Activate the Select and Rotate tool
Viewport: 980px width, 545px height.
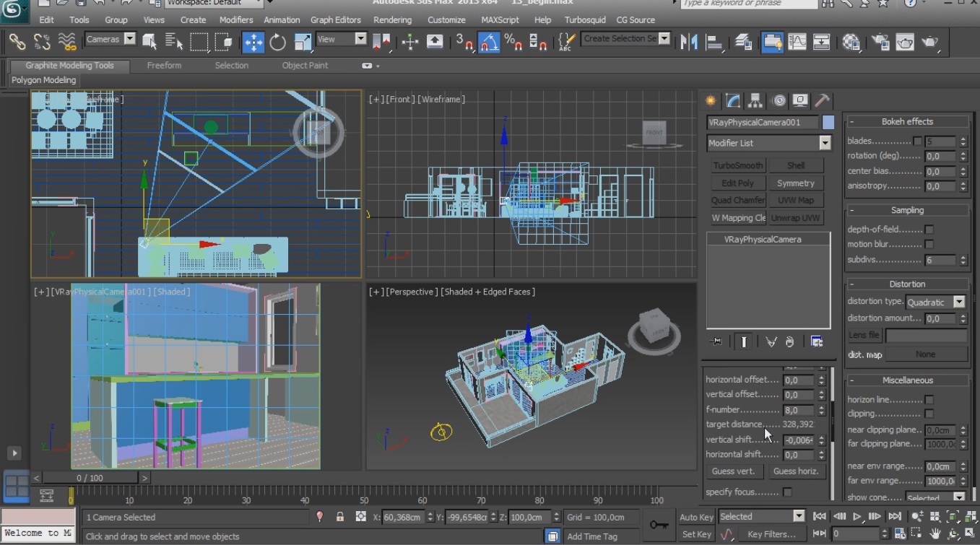[278, 43]
